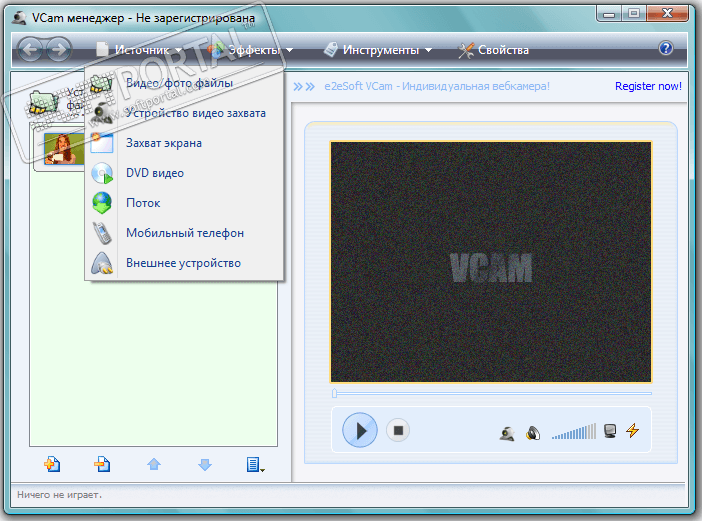Click the screen capture window icon

click(x=102, y=143)
